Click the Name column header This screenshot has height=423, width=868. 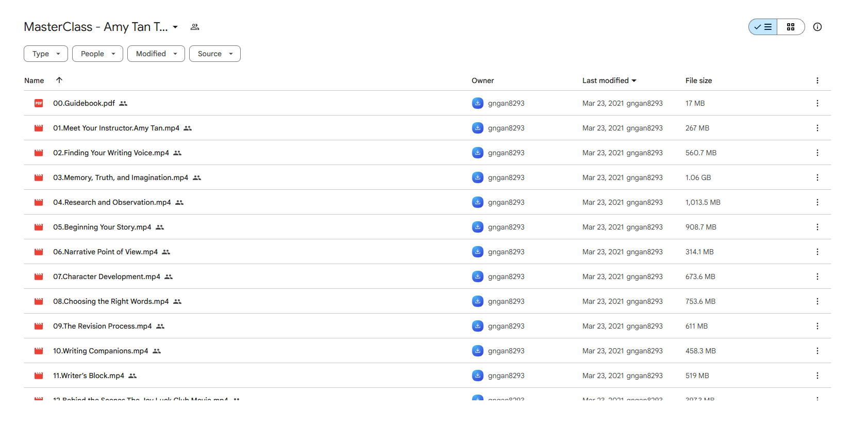tap(34, 80)
